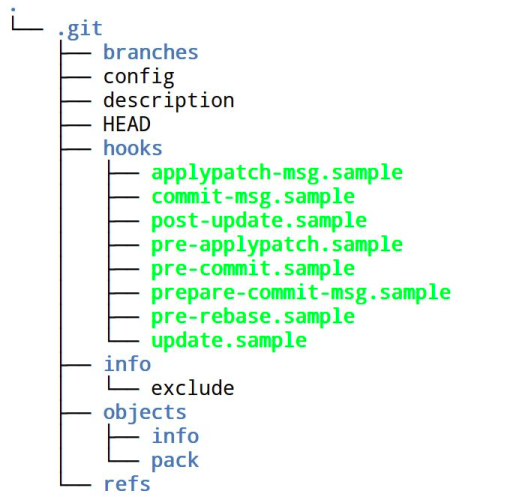
Task: Open the HEAD file
Action: tap(127, 124)
